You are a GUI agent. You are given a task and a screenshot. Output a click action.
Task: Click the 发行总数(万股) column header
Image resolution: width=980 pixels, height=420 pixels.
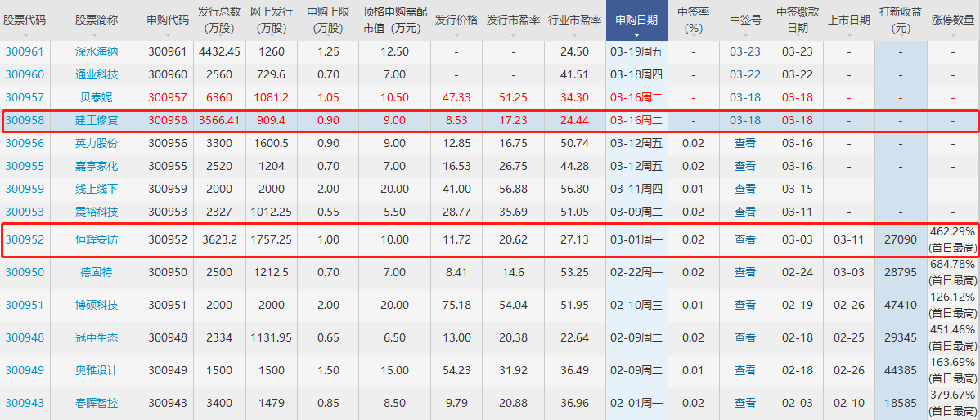point(218,20)
